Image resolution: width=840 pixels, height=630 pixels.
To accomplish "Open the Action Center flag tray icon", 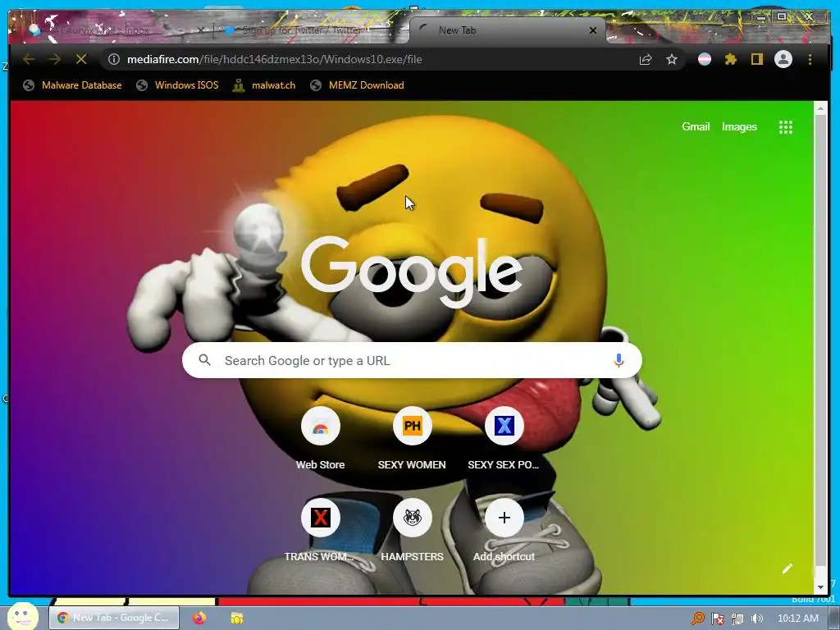I will [x=717, y=619].
